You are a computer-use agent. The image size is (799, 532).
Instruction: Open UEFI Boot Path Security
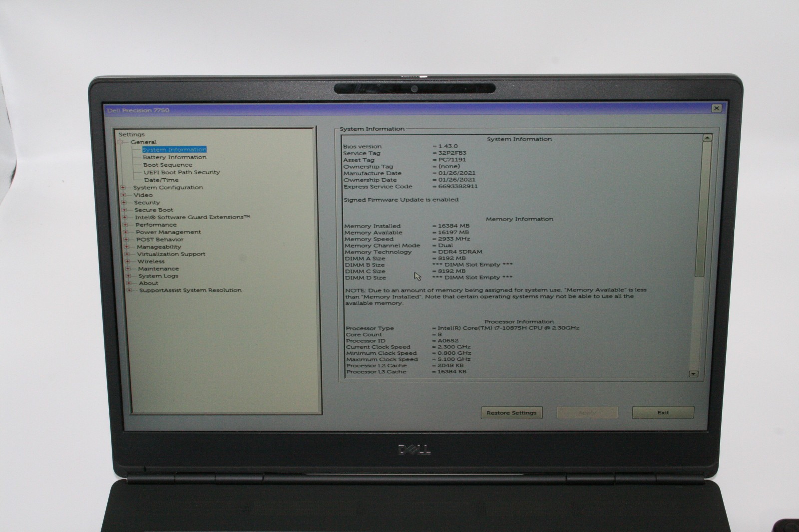(x=182, y=172)
